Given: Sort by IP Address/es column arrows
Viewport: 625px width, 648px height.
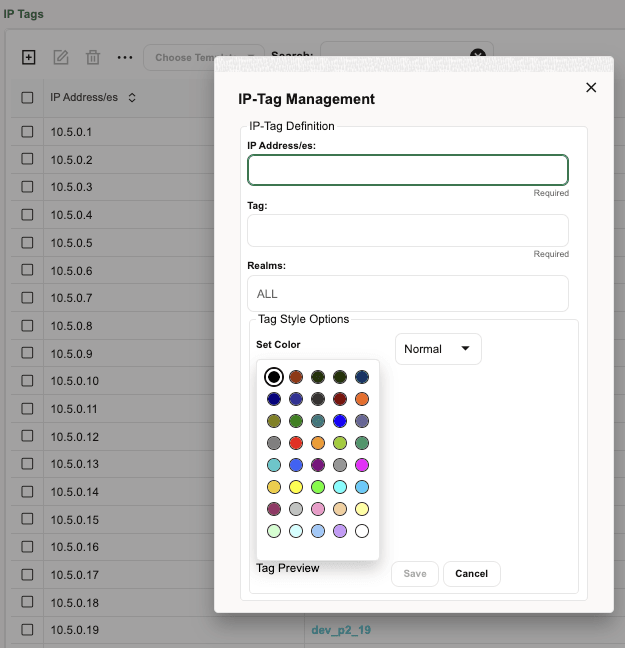Looking at the screenshot, I should 132,98.
